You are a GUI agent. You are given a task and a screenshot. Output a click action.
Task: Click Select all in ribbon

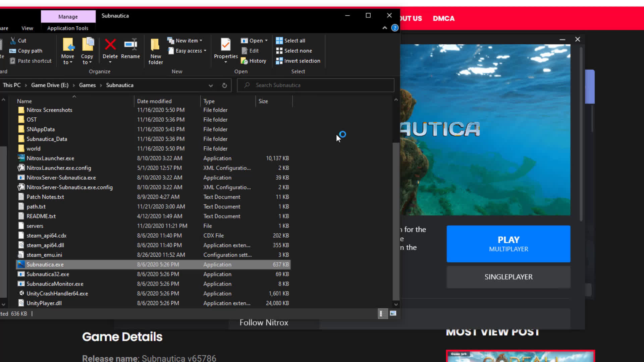pos(290,41)
